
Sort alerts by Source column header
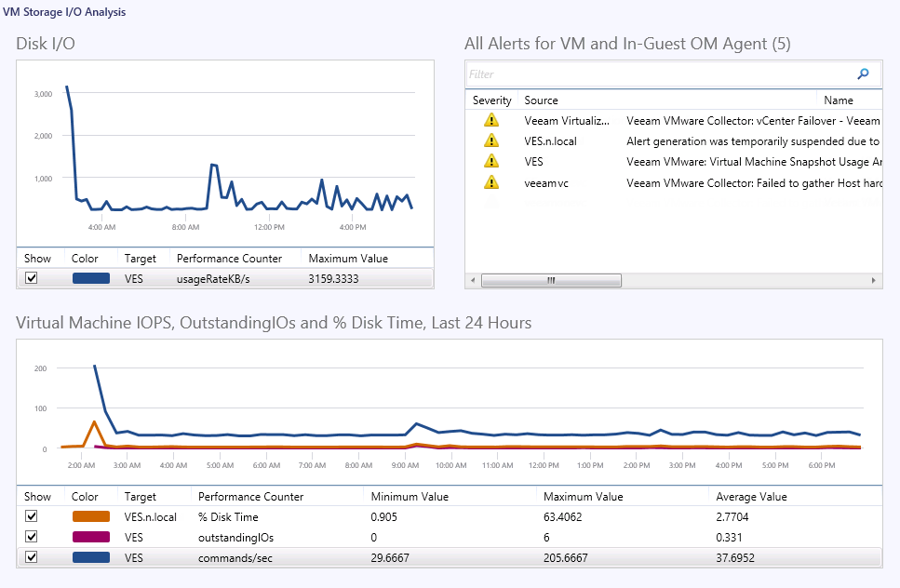[x=541, y=100]
